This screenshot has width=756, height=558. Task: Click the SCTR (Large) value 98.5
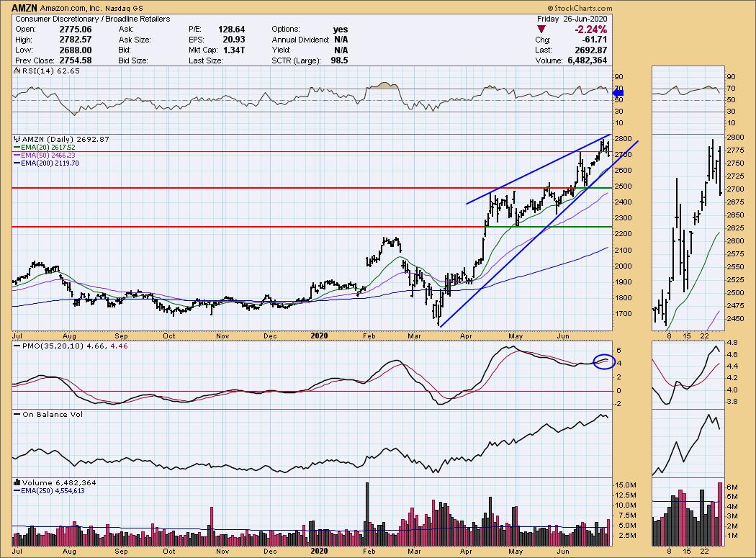click(x=339, y=60)
